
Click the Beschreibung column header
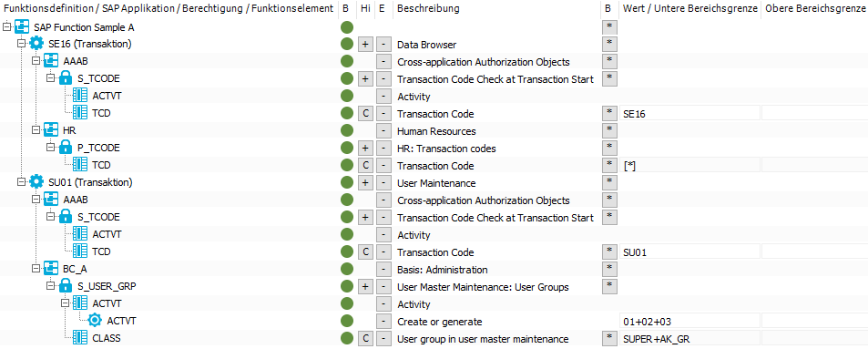click(428, 9)
